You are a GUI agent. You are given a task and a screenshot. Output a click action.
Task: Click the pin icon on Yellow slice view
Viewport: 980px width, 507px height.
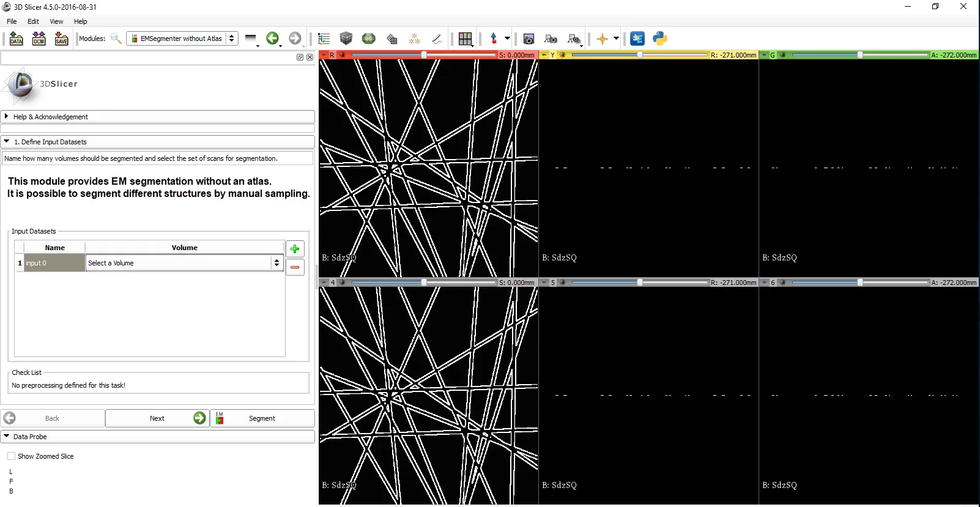click(544, 55)
